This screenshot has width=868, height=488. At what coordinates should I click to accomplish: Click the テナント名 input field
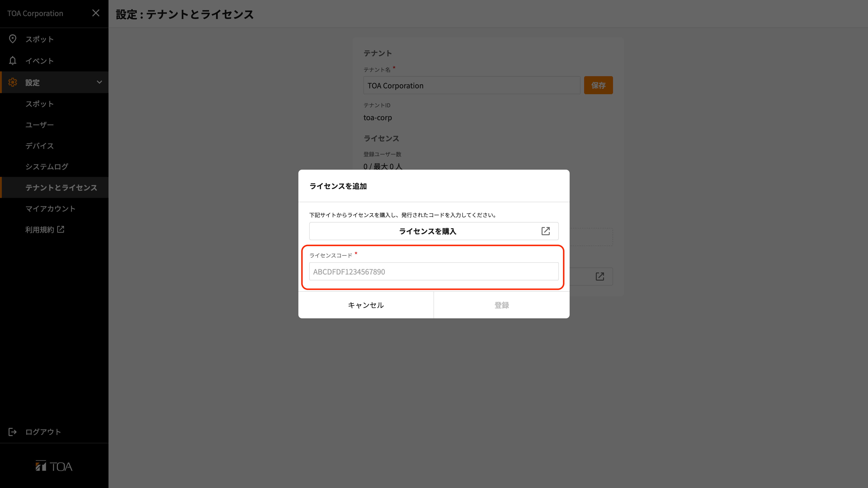point(471,85)
